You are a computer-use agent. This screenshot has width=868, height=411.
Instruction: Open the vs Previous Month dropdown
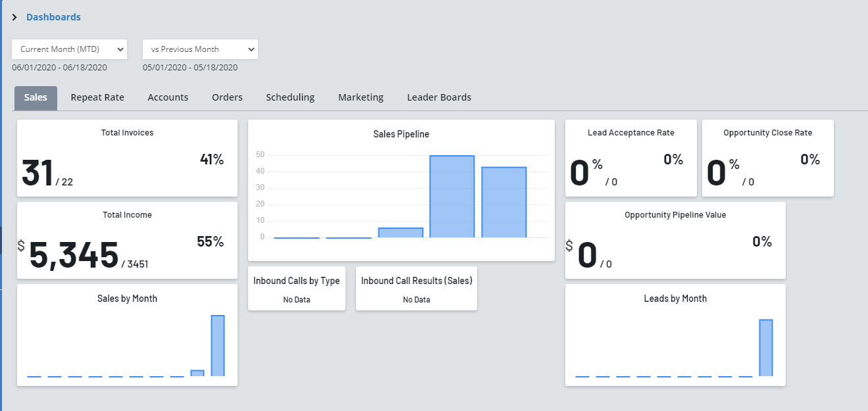(x=200, y=49)
